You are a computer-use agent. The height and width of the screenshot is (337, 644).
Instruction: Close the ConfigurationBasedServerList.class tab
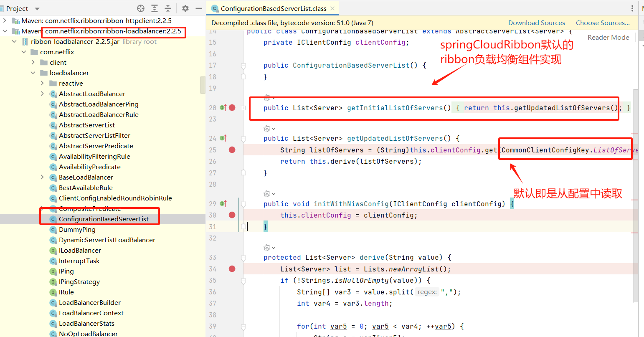[x=332, y=8]
